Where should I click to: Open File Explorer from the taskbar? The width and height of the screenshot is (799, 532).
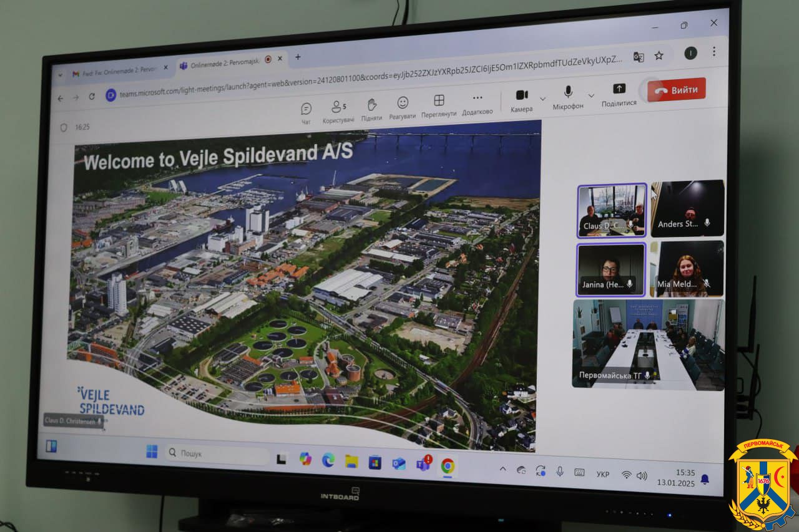click(x=351, y=461)
